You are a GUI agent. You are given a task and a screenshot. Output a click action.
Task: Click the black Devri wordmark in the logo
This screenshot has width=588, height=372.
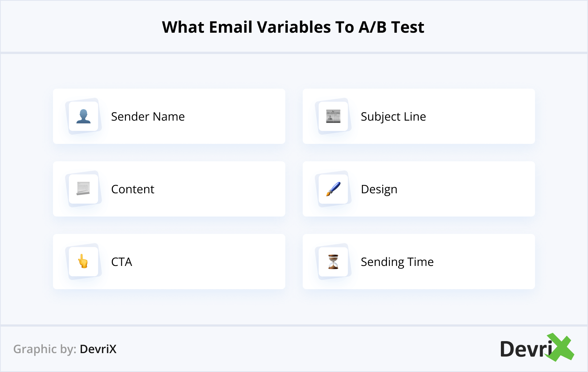point(525,349)
